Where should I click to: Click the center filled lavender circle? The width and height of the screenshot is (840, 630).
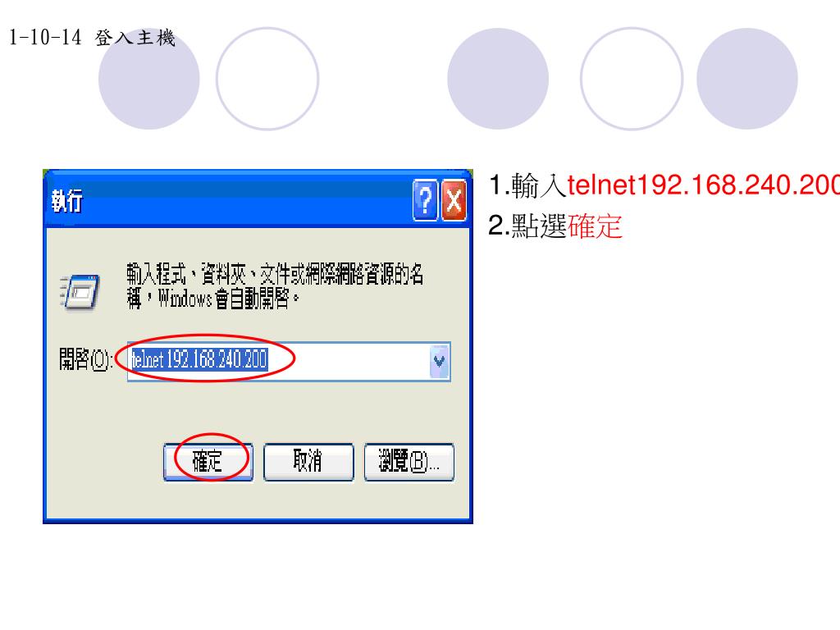498,79
